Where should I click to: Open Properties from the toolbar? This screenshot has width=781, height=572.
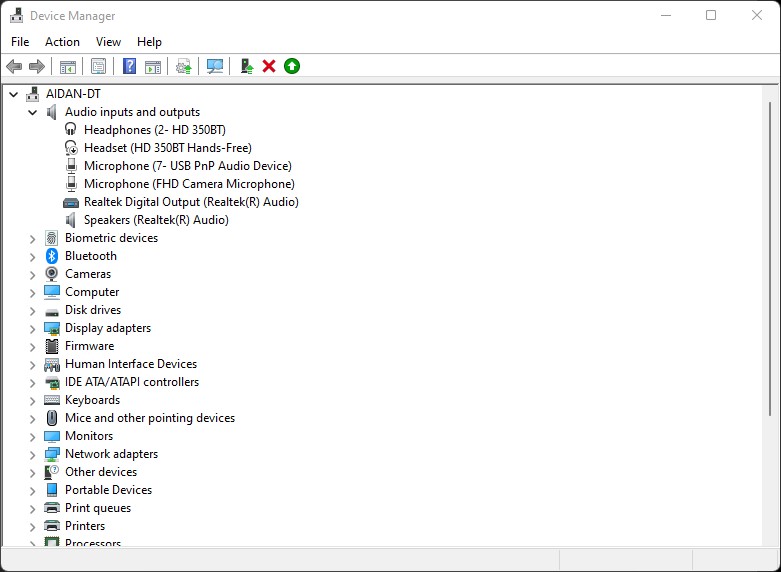(x=98, y=66)
